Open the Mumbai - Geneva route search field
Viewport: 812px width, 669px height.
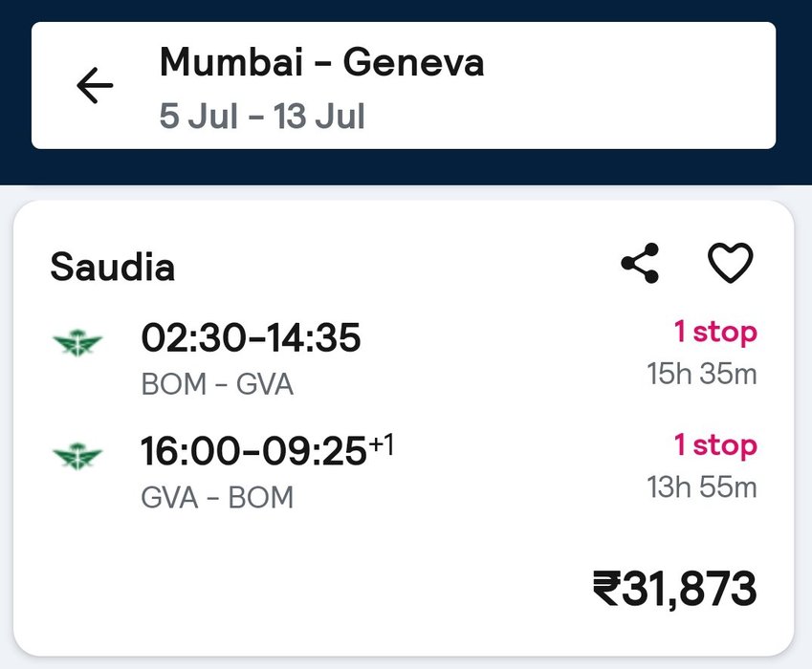pos(321,63)
